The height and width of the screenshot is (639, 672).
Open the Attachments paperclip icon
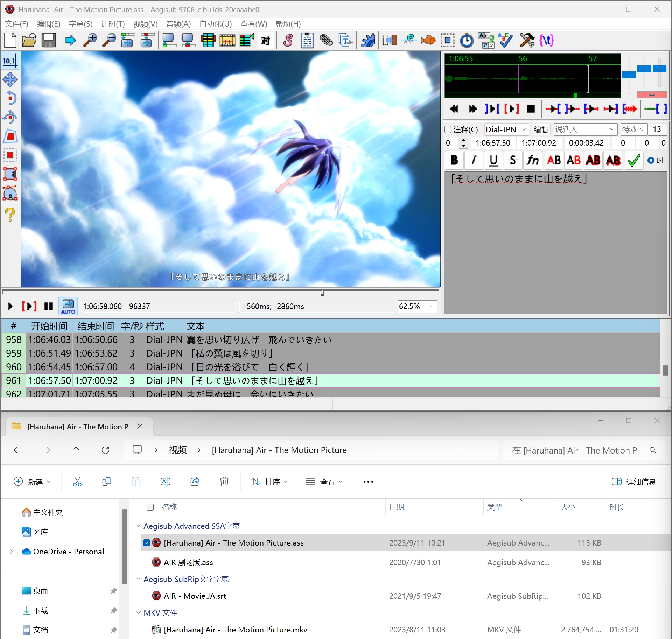(x=326, y=40)
